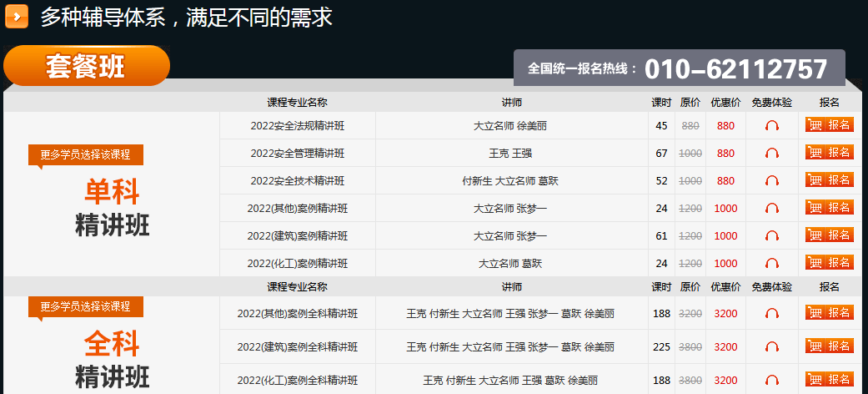
Task: Click the orange arrow icon beside the heading
Action: pyautogui.click(x=17, y=16)
